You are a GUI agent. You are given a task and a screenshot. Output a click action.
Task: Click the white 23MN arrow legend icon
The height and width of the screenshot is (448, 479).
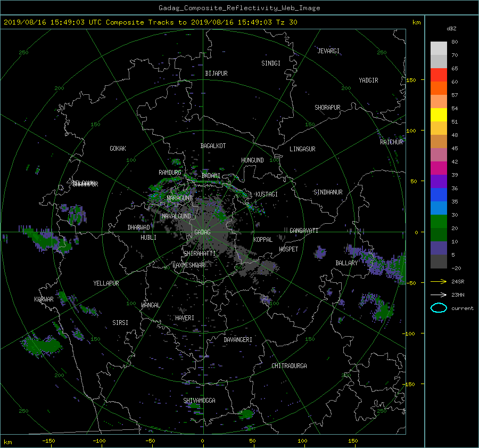coord(439,295)
